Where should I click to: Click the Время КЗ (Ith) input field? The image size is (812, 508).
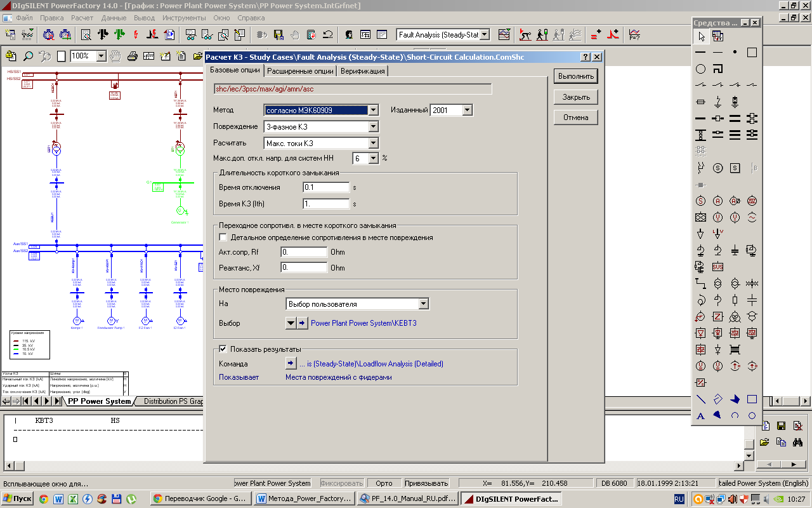[326, 204]
